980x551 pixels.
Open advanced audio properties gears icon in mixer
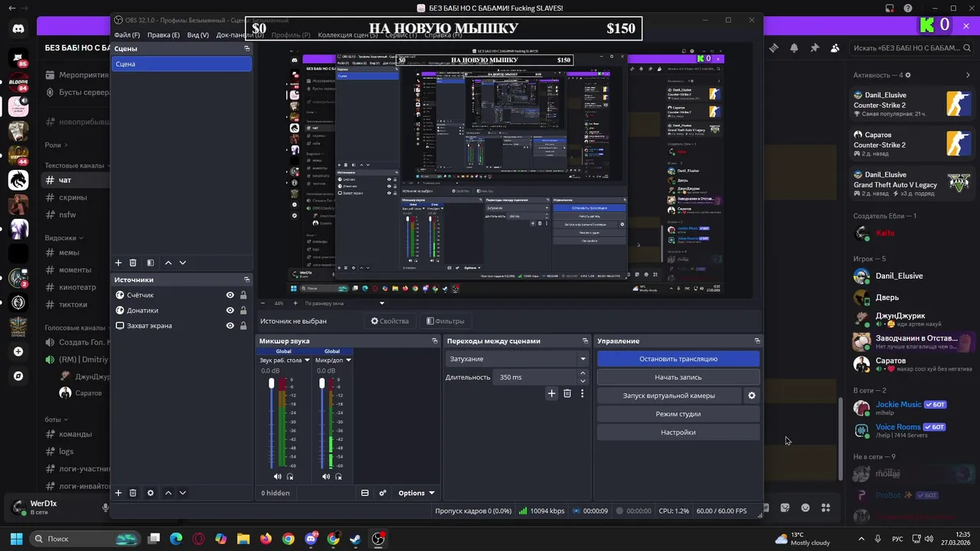pyautogui.click(x=383, y=493)
